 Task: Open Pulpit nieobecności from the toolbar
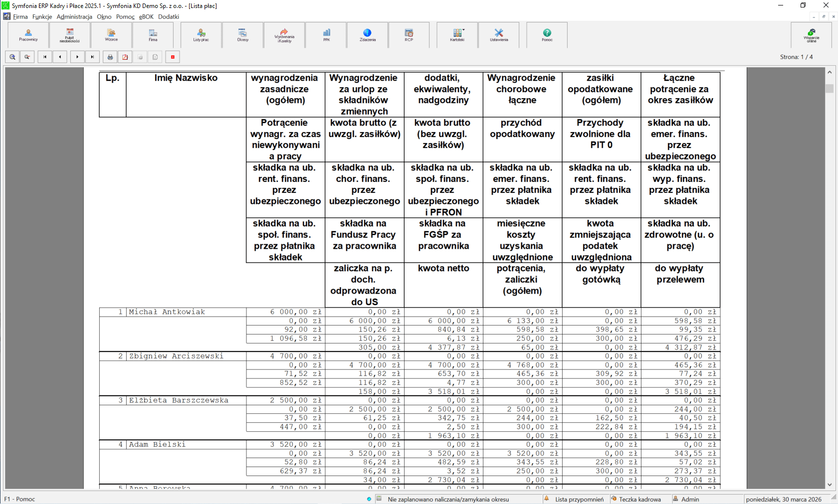70,35
